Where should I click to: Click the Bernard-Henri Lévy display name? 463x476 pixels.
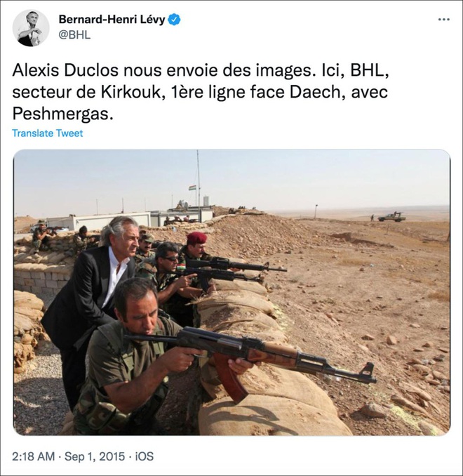click(x=112, y=20)
